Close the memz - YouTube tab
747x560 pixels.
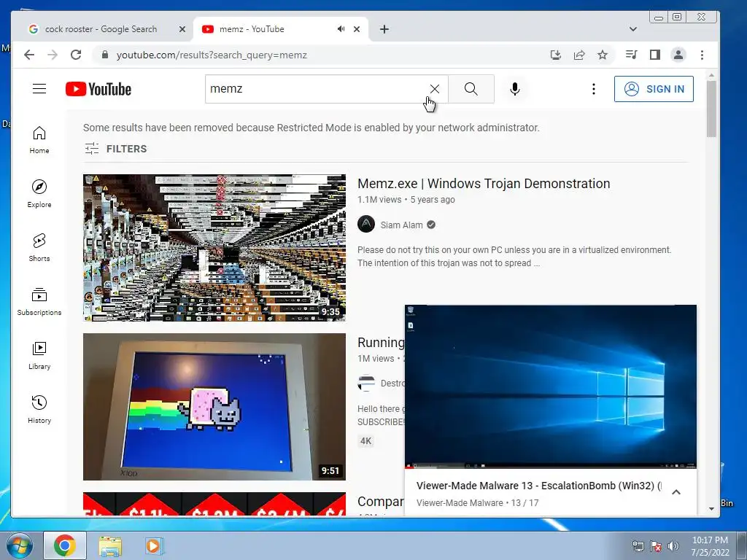click(356, 29)
